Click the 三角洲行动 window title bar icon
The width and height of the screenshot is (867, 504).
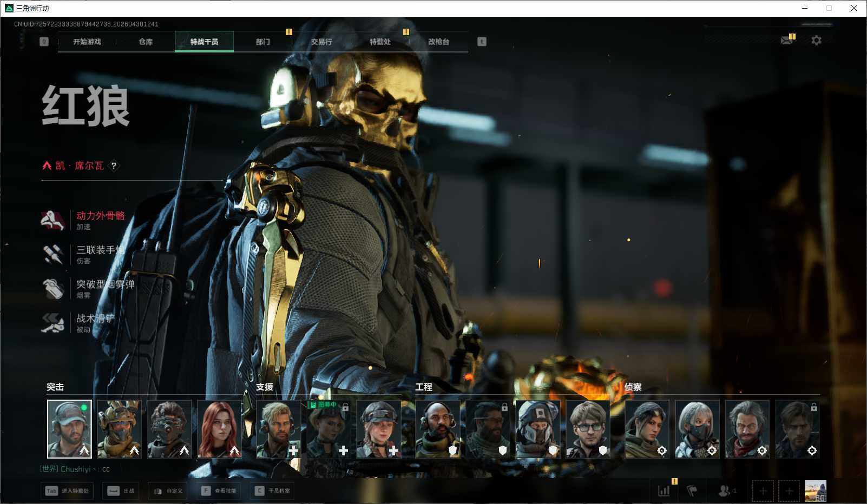click(x=9, y=8)
